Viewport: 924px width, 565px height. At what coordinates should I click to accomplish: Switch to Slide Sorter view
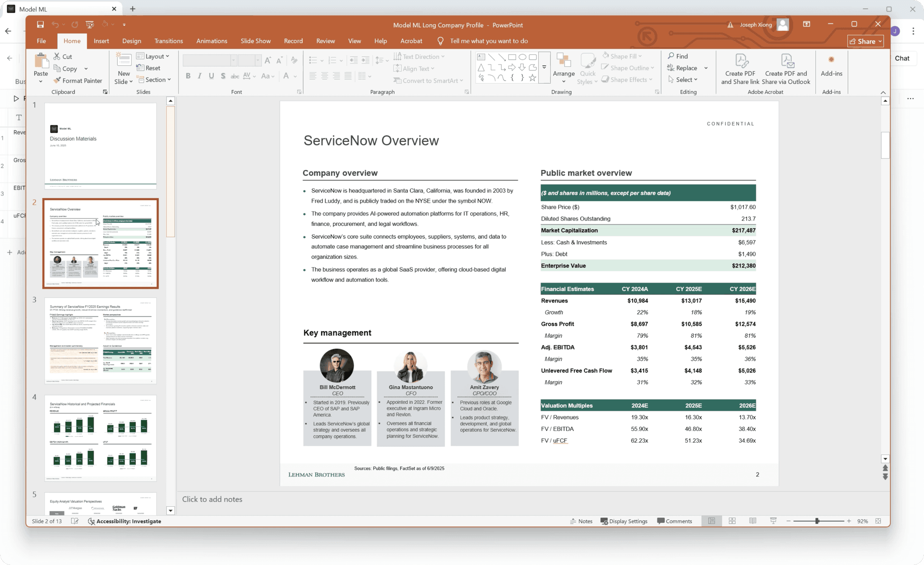(x=732, y=521)
